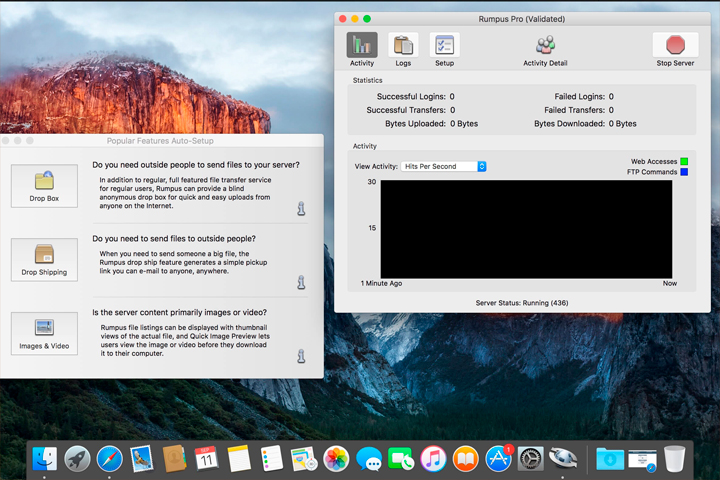Open Calendar from the Dock

click(207, 458)
